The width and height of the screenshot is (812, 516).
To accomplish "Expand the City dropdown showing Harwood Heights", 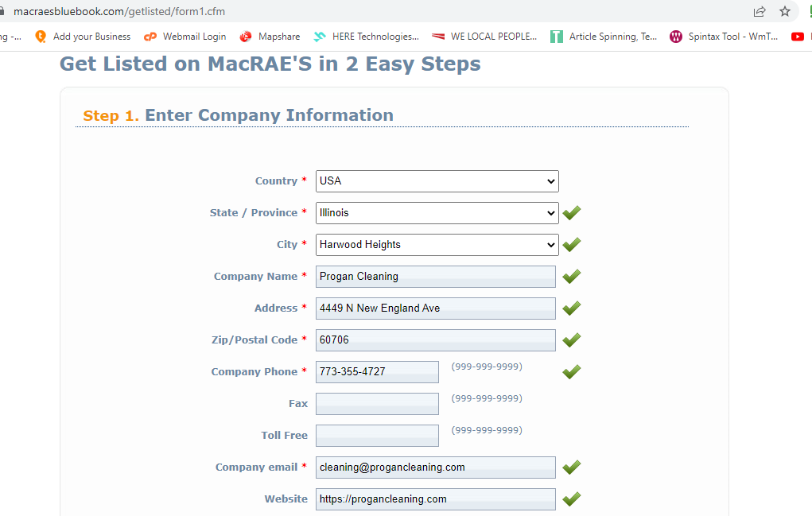I will point(437,245).
